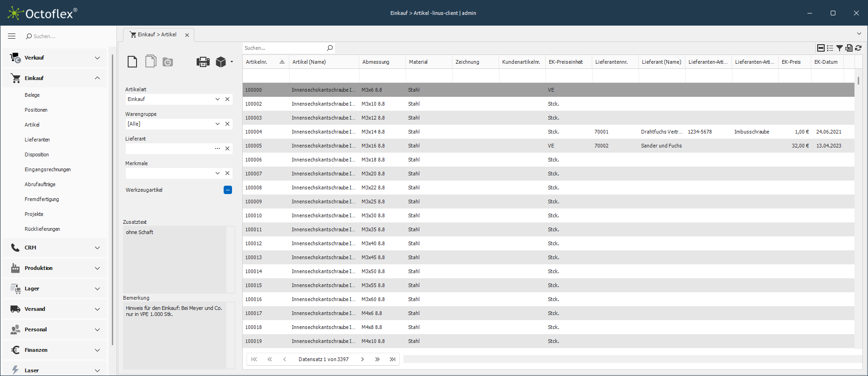Click the search field above the table
Screen dimensions: 868x376
(284, 48)
